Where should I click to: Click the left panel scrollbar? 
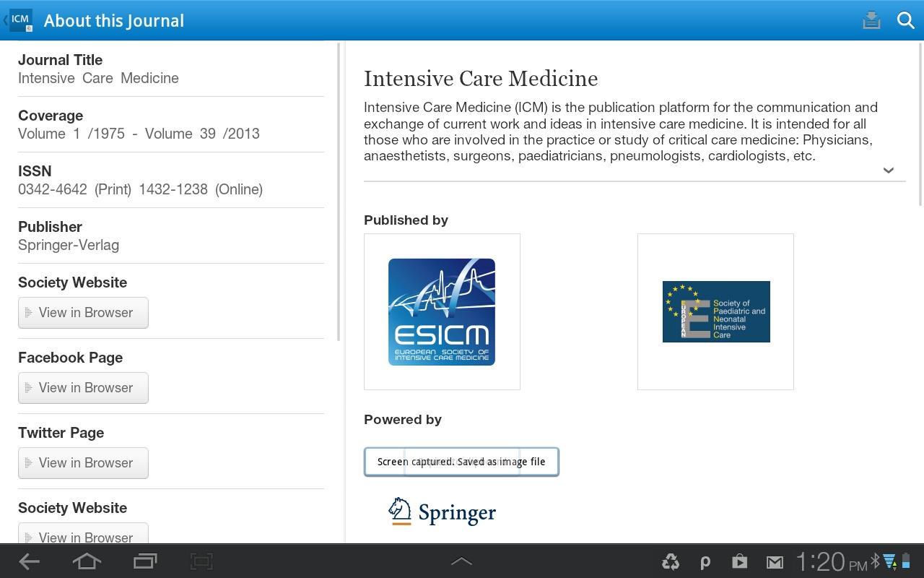tap(339, 191)
